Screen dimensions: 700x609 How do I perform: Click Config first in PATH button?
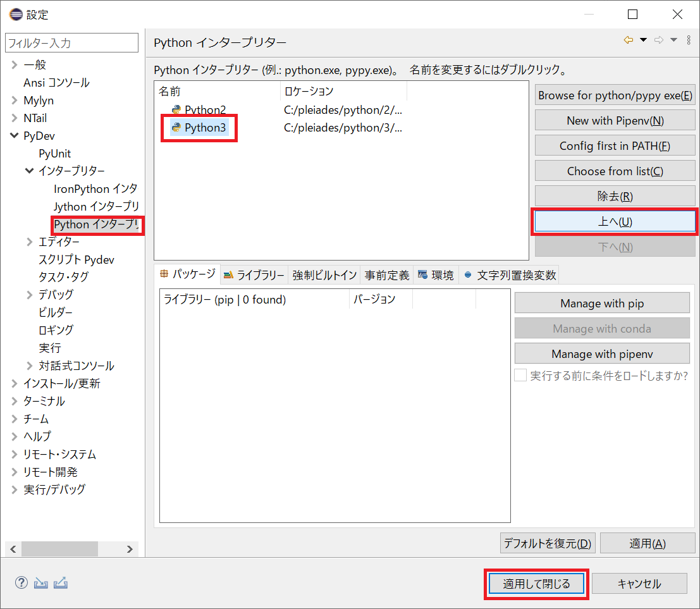click(x=615, y=145)
